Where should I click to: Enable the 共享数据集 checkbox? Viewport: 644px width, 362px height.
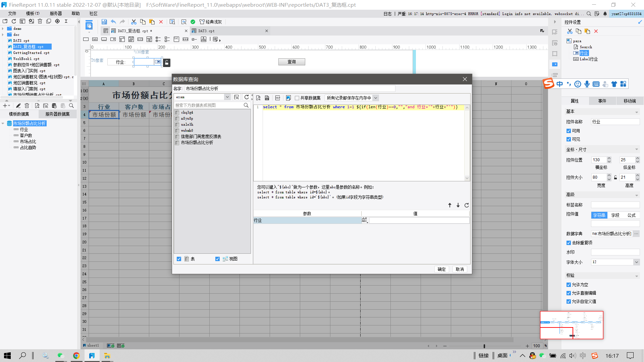point(297,98)
